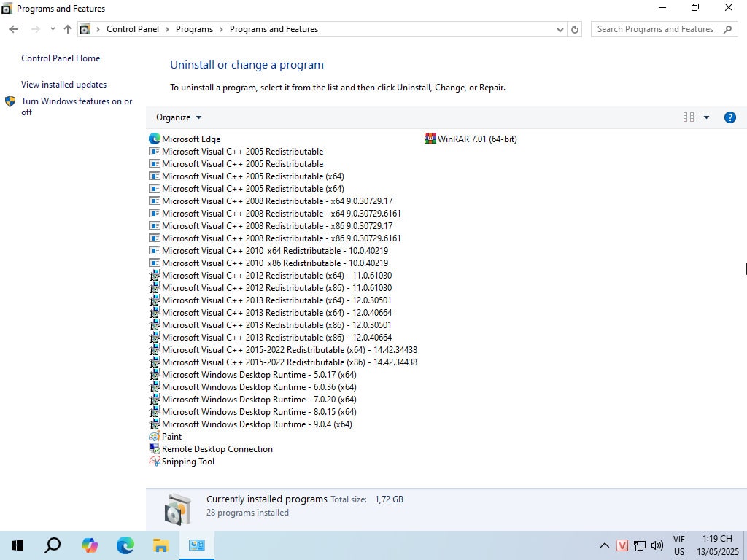The image size is (747, 560).
Task: Click the VIE US input language indicator
Action: pyautogui.click(x=679, y=545)
